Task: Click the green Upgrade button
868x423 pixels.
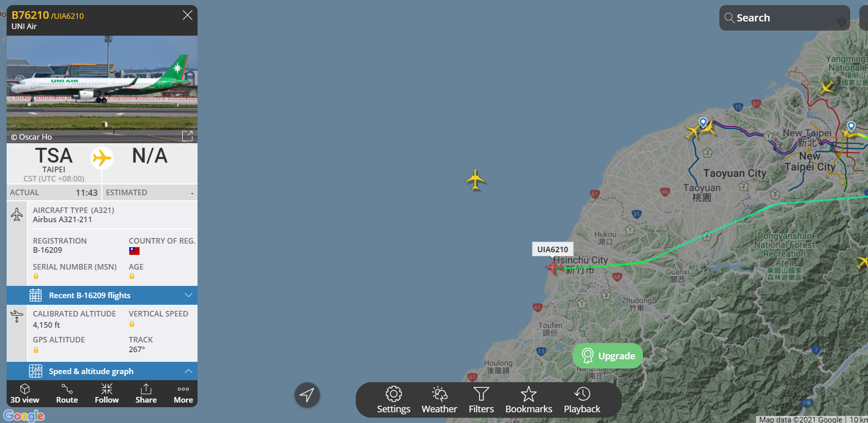Action: click(608, 356)
